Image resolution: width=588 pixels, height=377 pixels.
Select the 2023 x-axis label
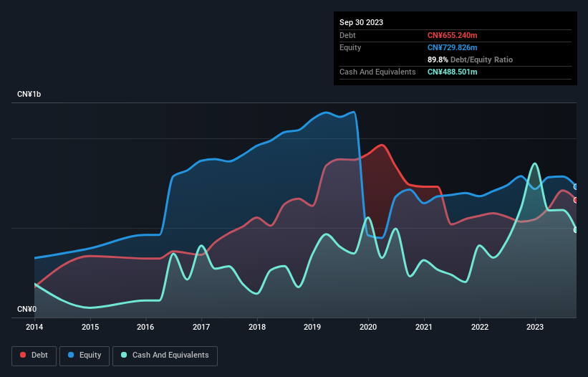tap(535, 327)
